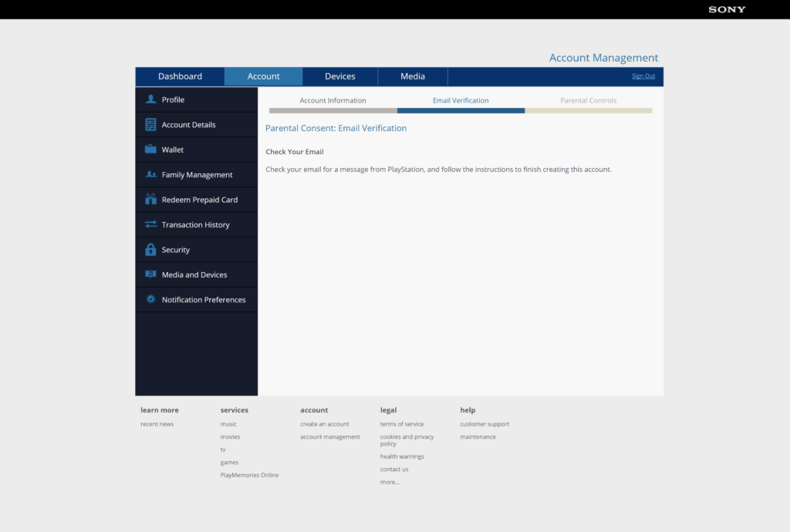
Task: View the terms of service
Action: (x=401, y=423)
